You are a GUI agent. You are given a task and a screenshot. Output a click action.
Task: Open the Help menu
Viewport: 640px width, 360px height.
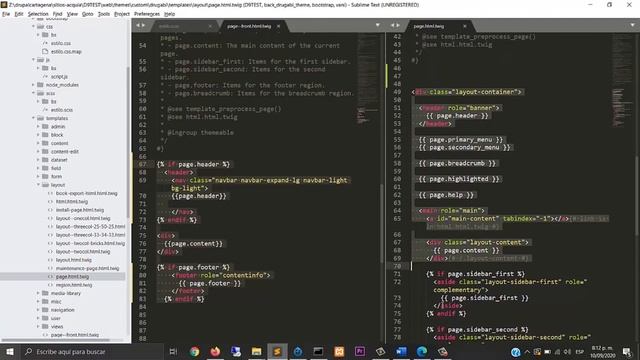pos(169,14)
